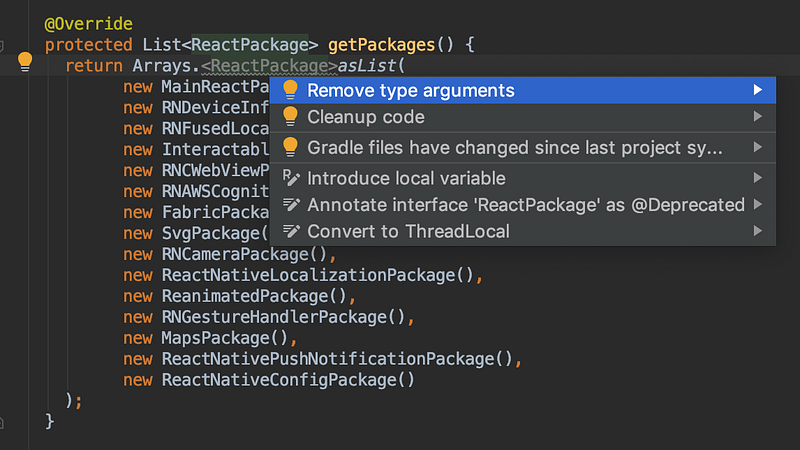This screenshot has height=450, width=800.
Task: Select the Remove type arguments intention
Action: [x=410, y=90]
